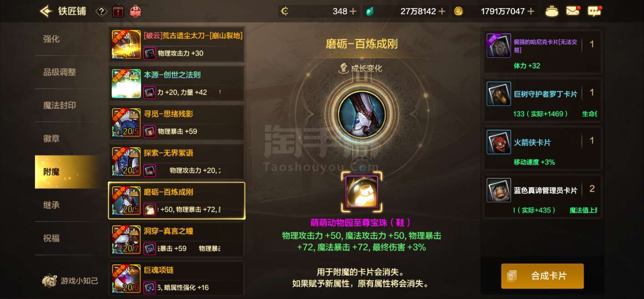Image resolution: width=644 pixels, height=299 pixels.
Task: Go back with the top-left arrow
Action: click(x=46, y=11)
